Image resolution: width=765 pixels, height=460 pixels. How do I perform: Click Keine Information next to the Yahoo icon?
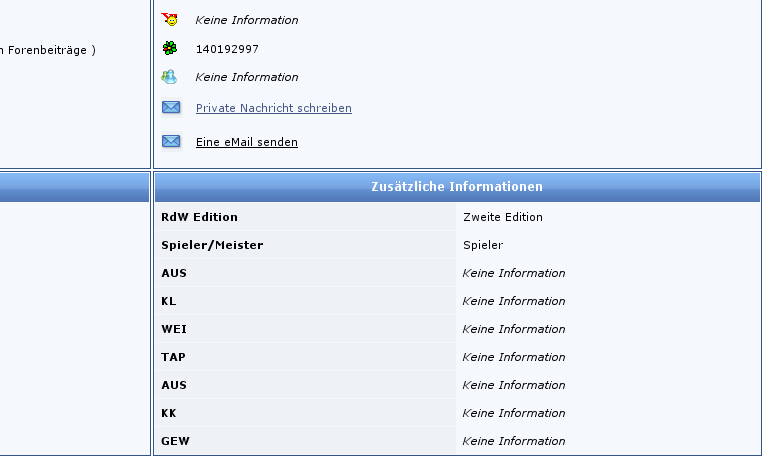[246, 20]
